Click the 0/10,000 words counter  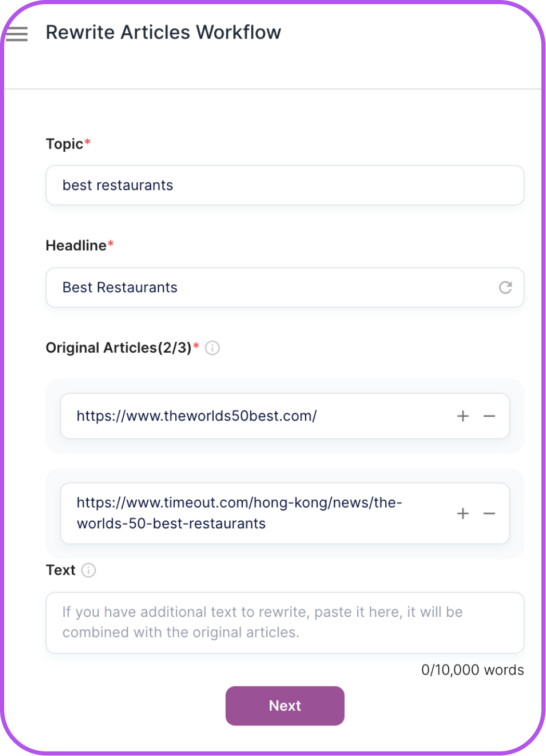pos(472,670)
